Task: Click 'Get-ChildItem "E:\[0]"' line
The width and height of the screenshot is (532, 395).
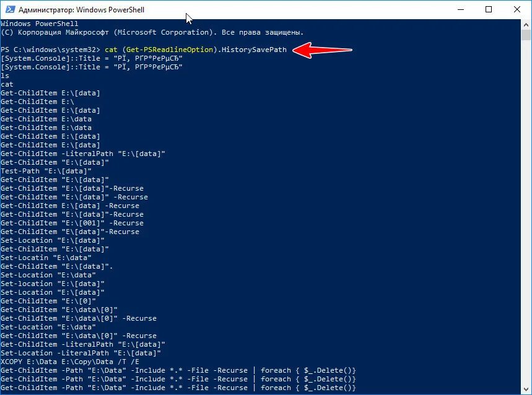Action: [48, 301]
